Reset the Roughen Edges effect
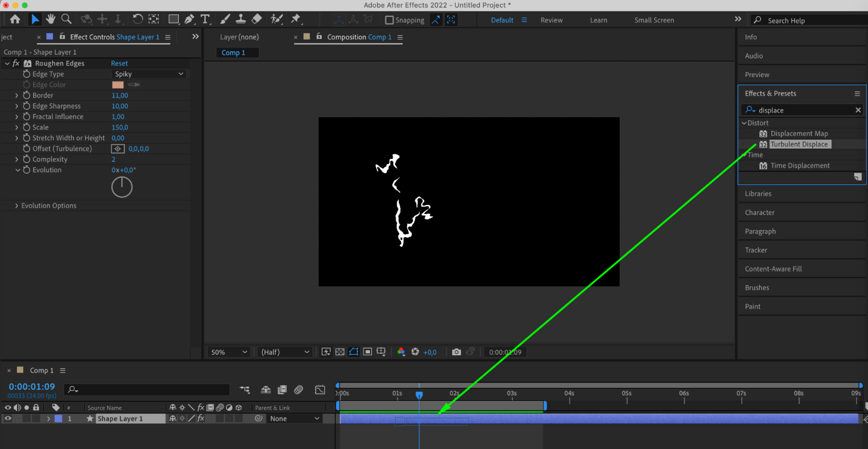 click(x=119, y=63)
